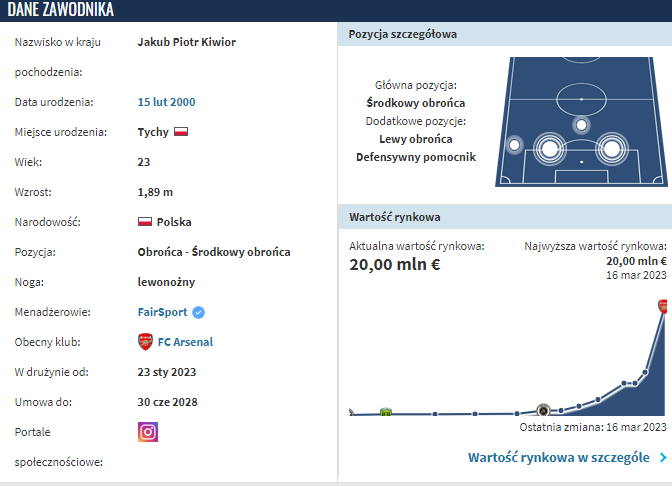Viewport: 672px width, 486px height.
Task: Open the FairSport agent link
Action: pos(162,312)
